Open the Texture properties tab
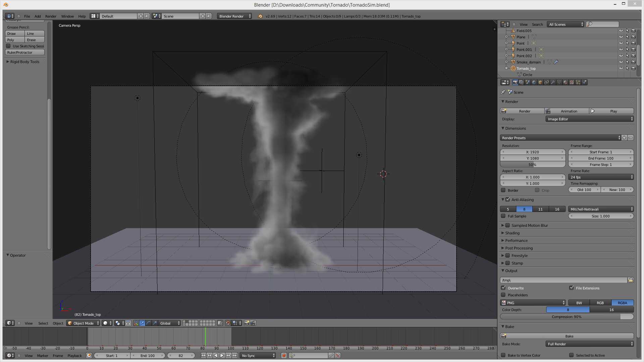This screenshot has width=644, height=362. coord(572,82)
